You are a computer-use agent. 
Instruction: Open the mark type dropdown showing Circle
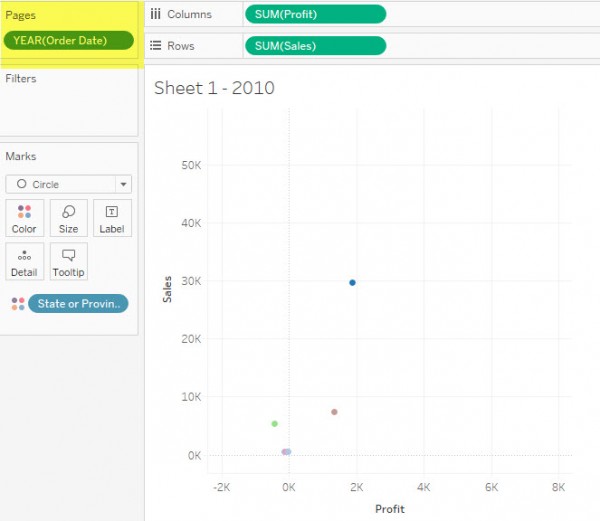[68, 184]
